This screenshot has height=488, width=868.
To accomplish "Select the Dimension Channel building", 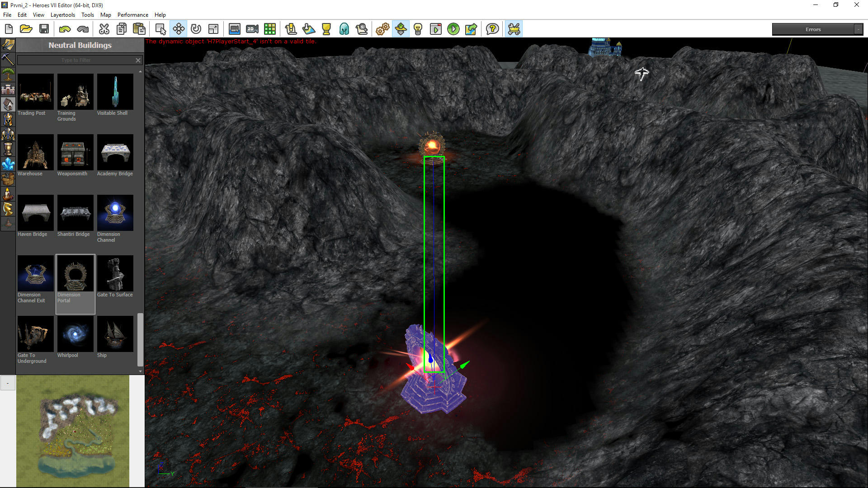I will tap(115, 213).
